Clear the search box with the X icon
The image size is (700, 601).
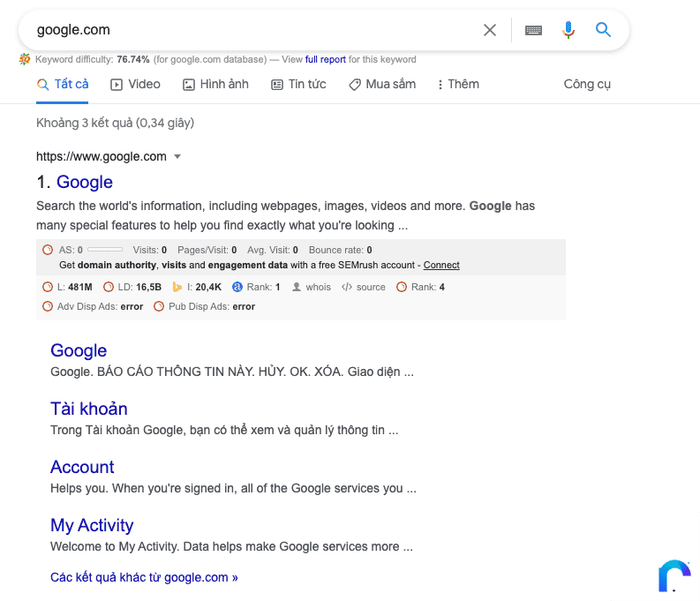coord(490,30)
